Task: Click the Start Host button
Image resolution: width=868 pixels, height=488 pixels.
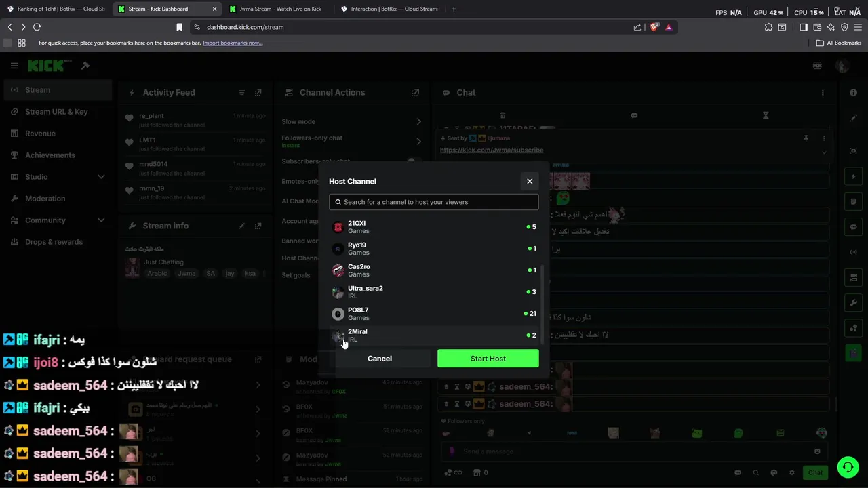Action: (x=488, y=359)
